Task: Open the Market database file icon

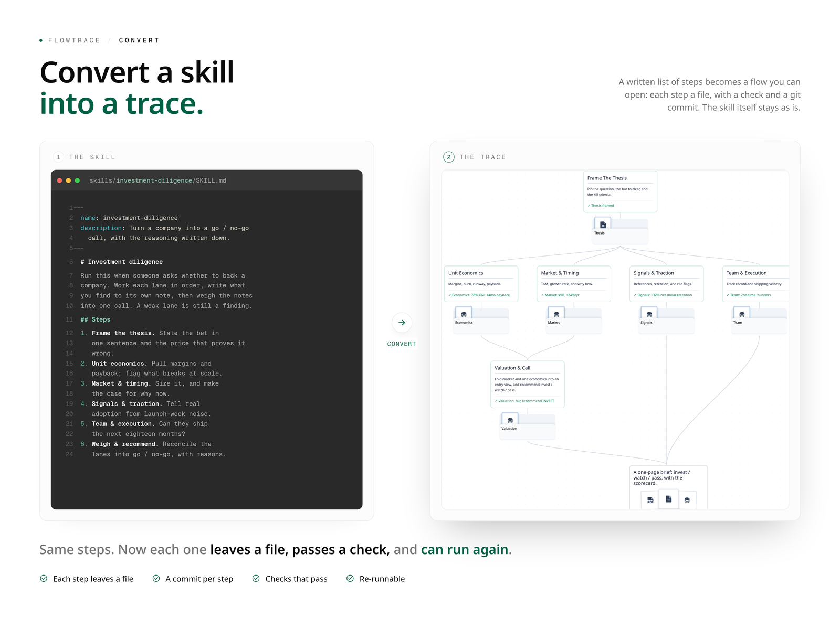Action: coord(556,314)
